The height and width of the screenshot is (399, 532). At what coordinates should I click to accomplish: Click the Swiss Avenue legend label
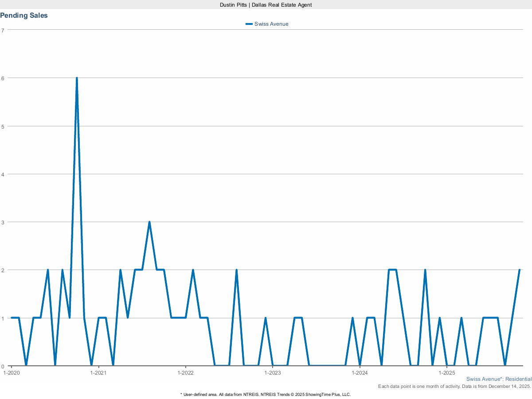pos(271,24)
